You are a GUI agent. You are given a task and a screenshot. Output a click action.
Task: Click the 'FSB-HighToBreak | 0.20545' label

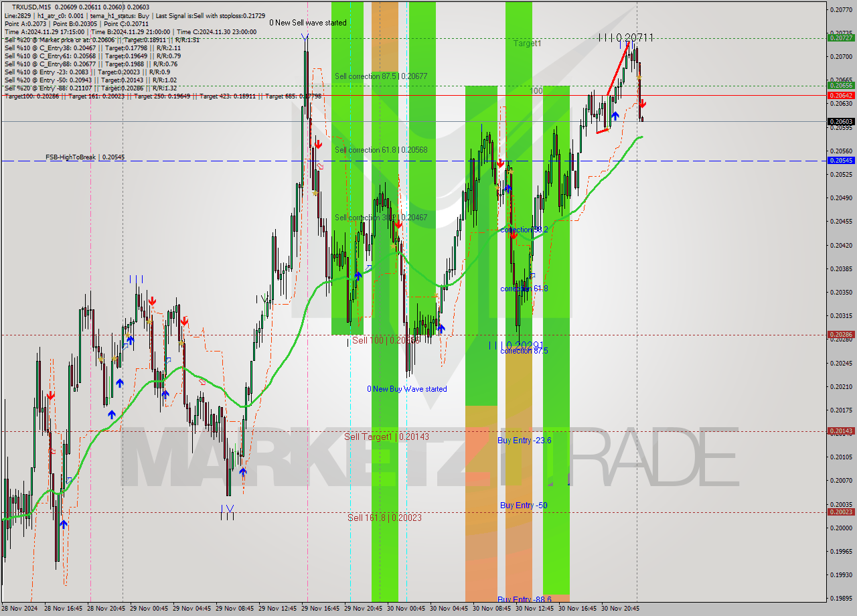85,157
